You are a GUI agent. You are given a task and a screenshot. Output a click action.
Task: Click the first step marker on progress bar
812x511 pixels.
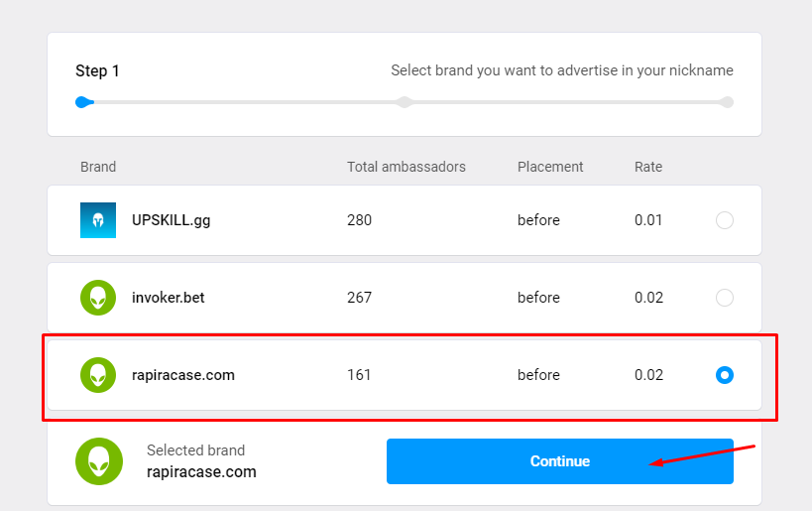[x=83, y=102]
